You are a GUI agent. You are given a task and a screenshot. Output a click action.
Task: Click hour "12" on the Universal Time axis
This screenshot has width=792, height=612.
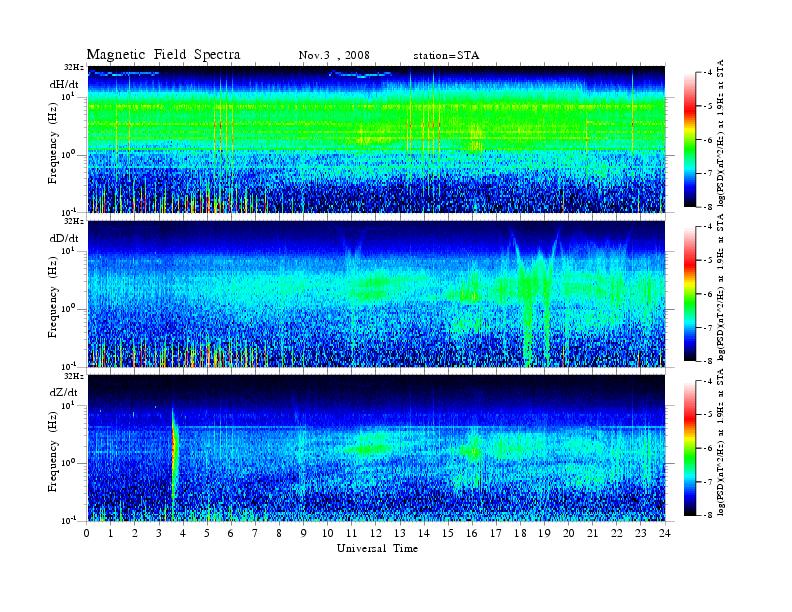point(376,533)
